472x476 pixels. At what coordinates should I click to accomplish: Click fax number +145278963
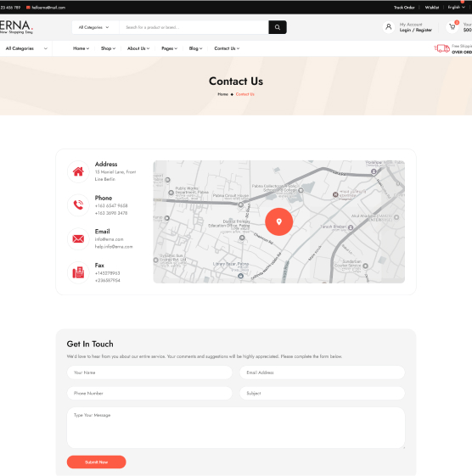point(107,273)
